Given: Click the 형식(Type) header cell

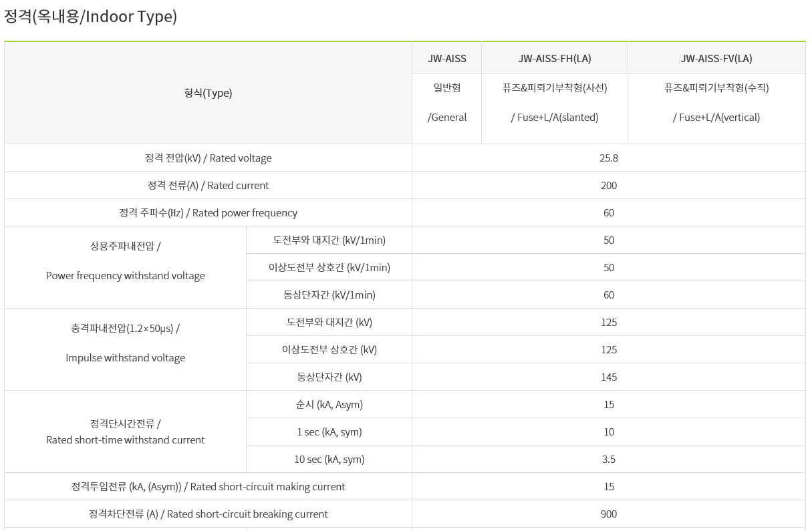Looking at the screenshot, I should coord(208,93).
